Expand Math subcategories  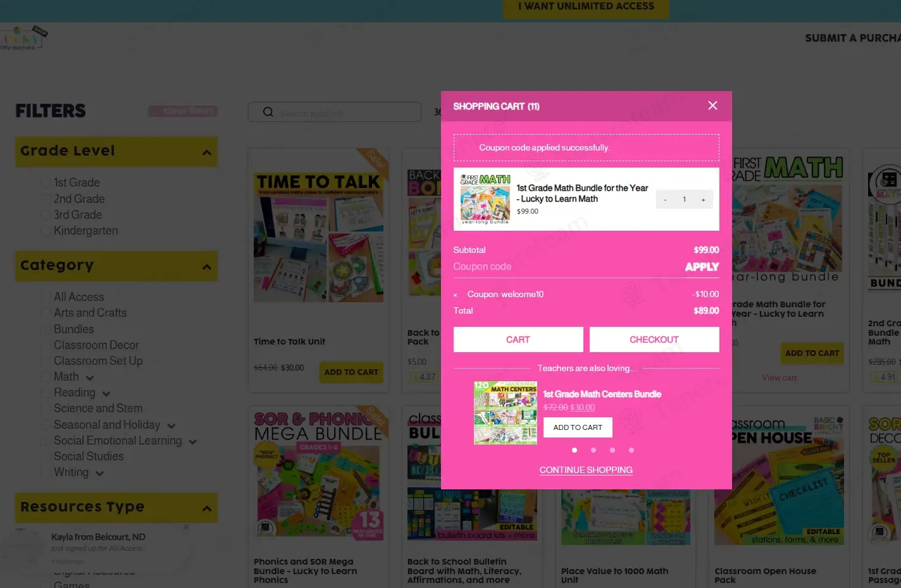[x=90, y=378]
